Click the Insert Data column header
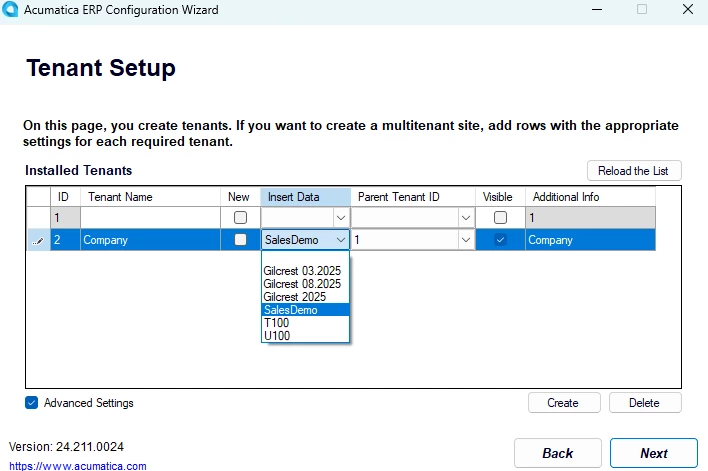The image size is (708, 471). tap(306, 197)
